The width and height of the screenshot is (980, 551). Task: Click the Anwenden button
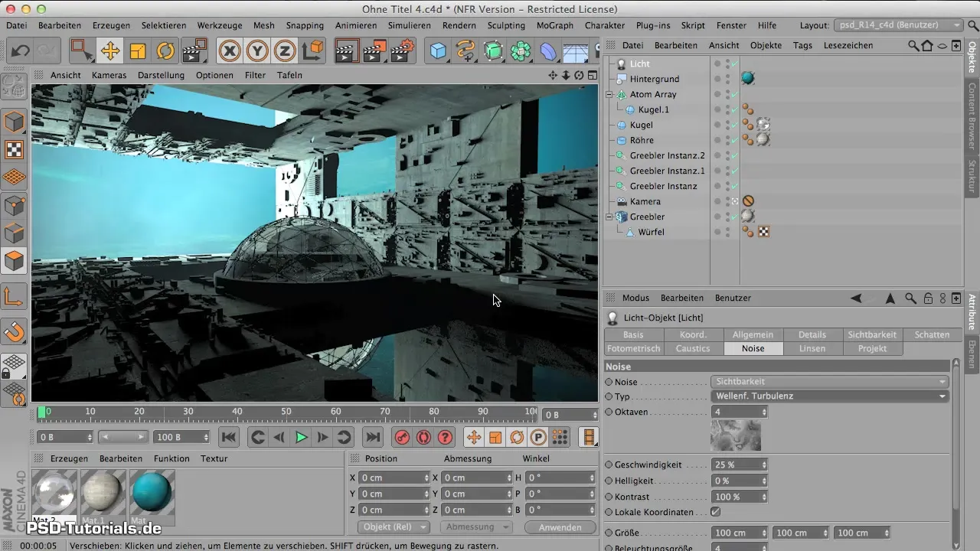coord(560,527)
